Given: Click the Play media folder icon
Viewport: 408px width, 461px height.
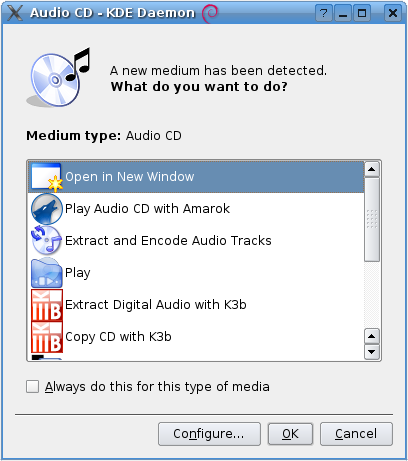Looking at the screenshot, I should tap(47, 273).
